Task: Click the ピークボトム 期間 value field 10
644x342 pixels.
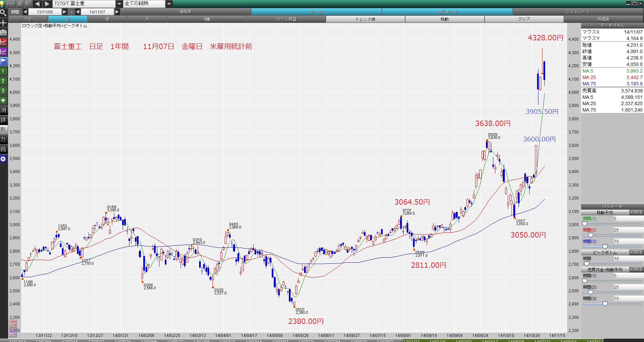Action: click(628, 259)
